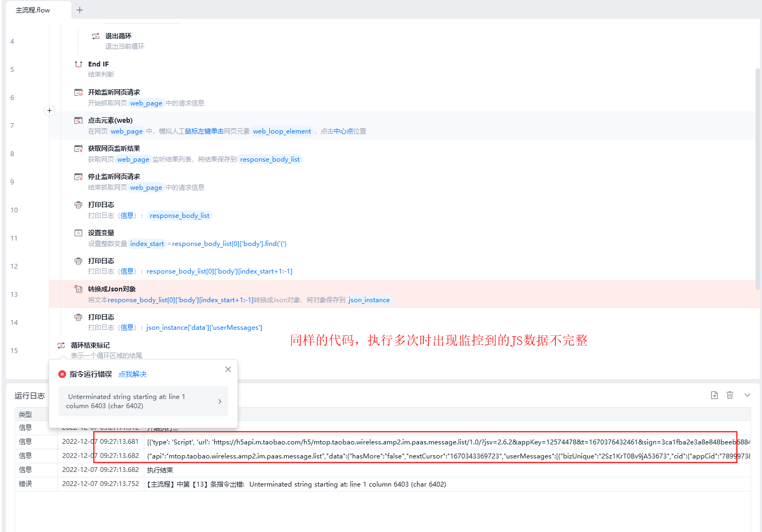Image resolution: width=762 pixels, height=532 pixels.
Task: Click the json_instance variable tag
Action: [x=369, y=300]
